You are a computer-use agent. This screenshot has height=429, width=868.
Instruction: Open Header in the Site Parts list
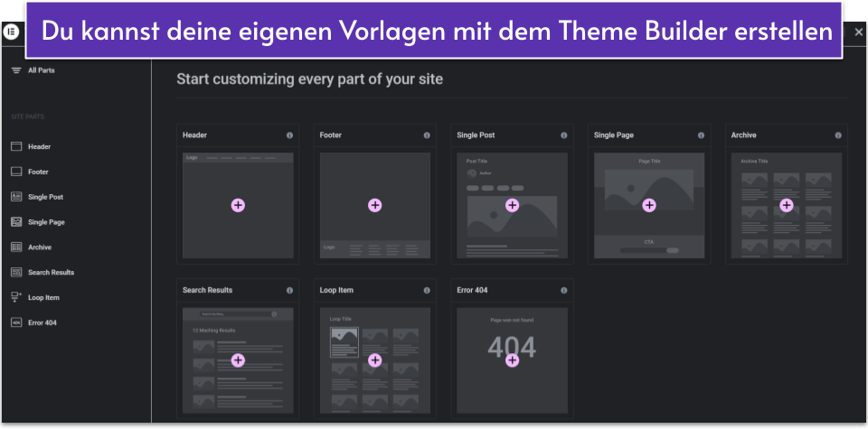[x=39, y=146]
